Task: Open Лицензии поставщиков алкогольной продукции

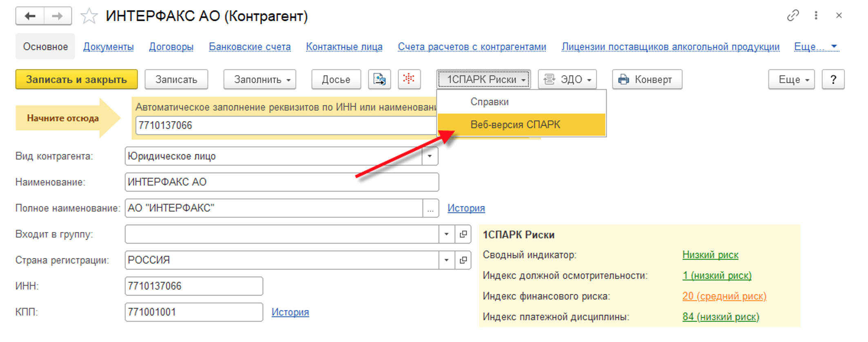Action: [671, 47]
